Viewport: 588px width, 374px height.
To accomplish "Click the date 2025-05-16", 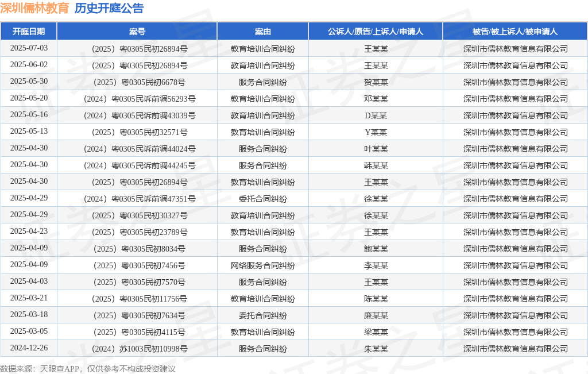I will pos(29,114).
